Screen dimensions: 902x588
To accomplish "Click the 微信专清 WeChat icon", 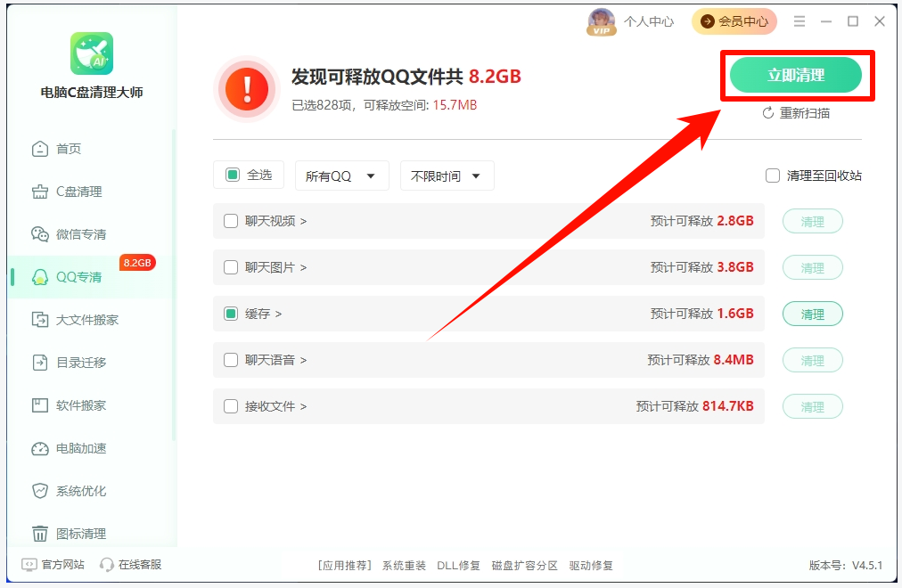I will [x=40, y=234].
